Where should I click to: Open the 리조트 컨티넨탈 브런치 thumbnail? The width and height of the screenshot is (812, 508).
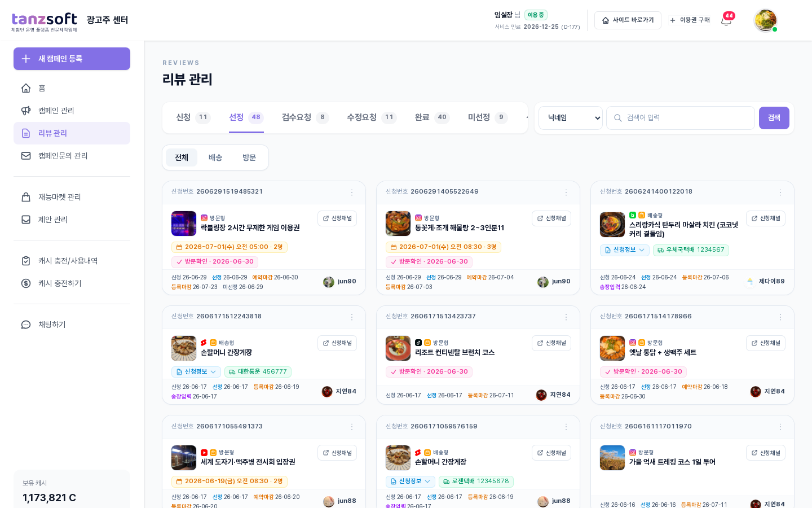(398, 348)
